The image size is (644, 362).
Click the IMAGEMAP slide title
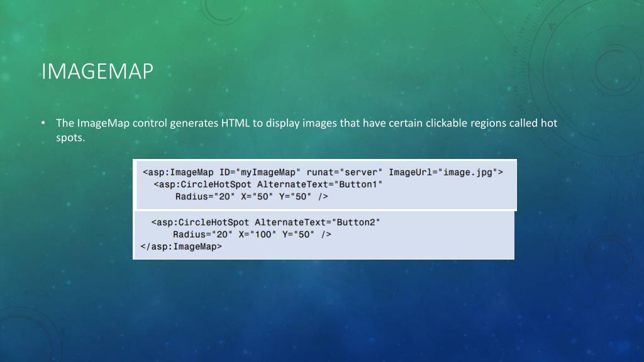coord(97,72)
